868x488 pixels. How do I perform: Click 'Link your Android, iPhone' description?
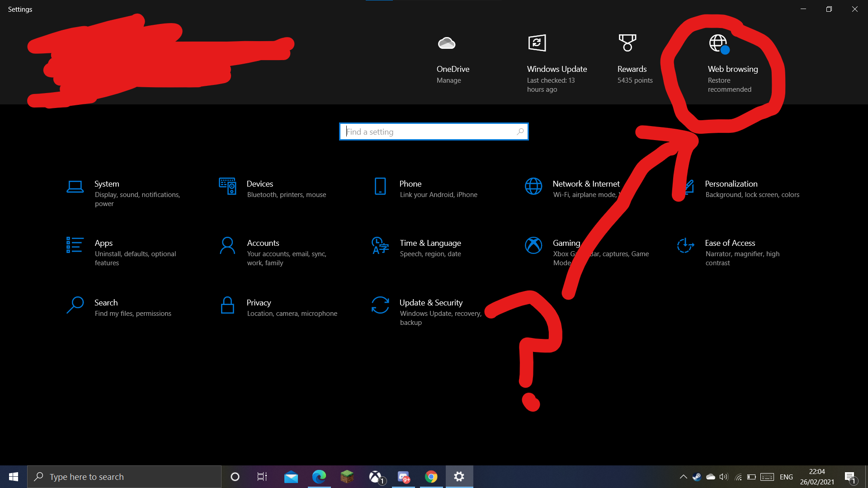tap(439, 195)
